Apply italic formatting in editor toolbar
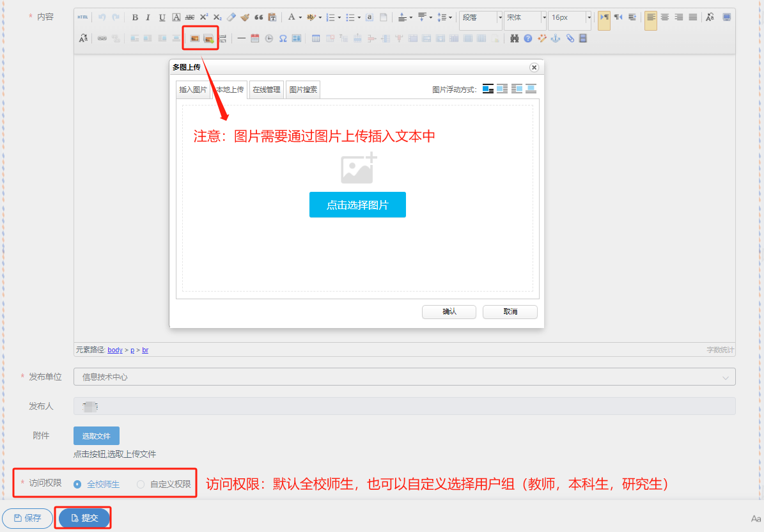This screenshot has width=764, height=532. (148, 17)
